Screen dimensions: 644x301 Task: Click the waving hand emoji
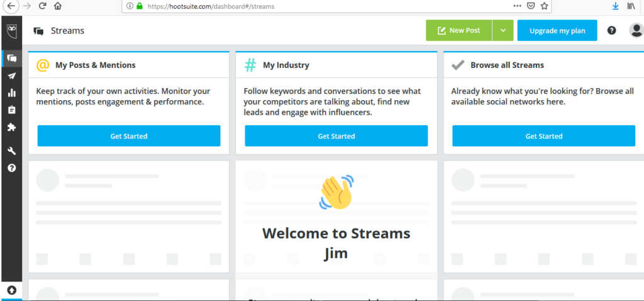coord(336,191)
